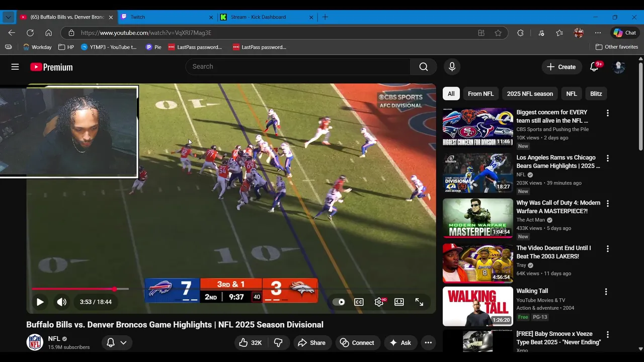Open the YouTube hamburger guide menu
Image resolution: width=644 pixels, height=362 pixels.
coord(15,67)
